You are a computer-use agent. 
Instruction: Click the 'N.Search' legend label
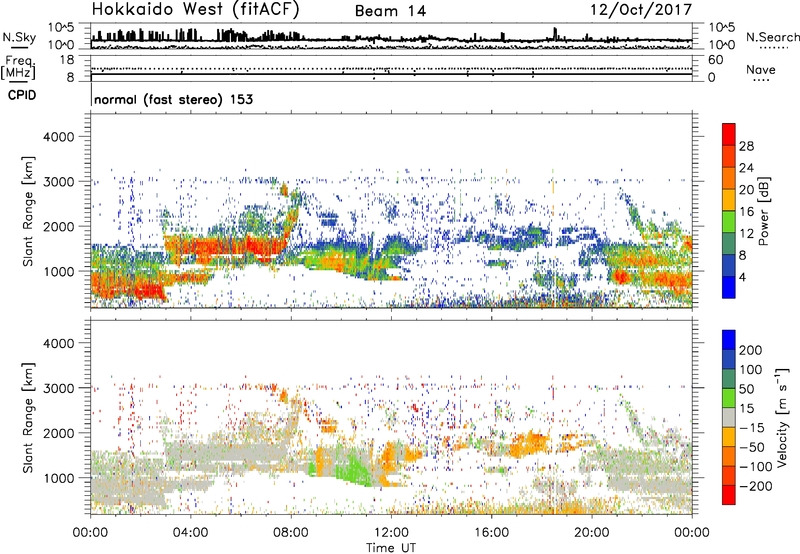click(x=773, y=37)
